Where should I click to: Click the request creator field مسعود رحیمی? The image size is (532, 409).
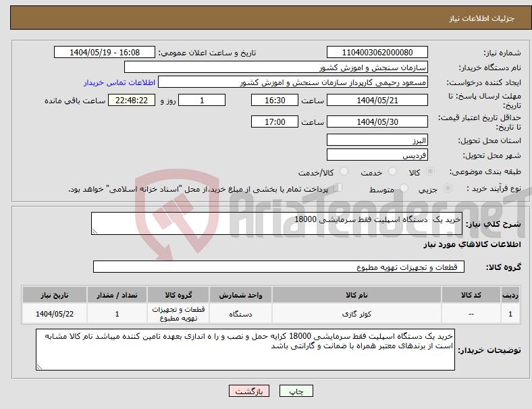click(293, 82)
